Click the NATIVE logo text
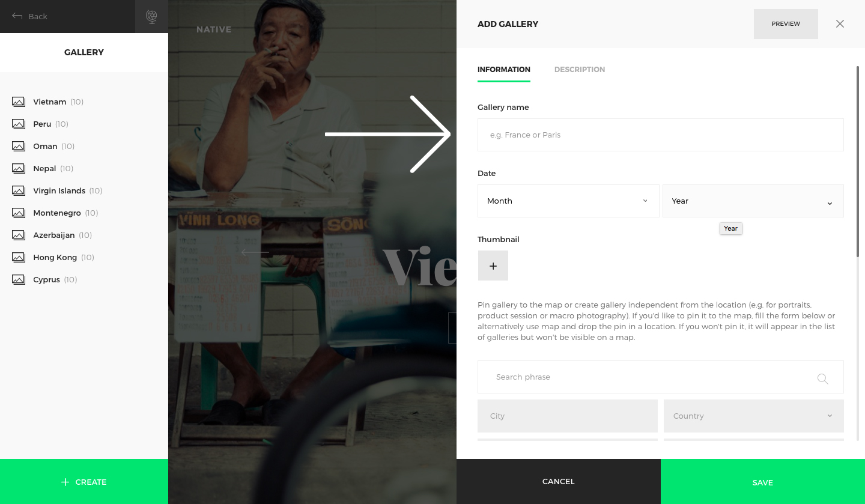The height and width of the screenshot is (504, 865). pyautogui.click(x=214, y=29)
